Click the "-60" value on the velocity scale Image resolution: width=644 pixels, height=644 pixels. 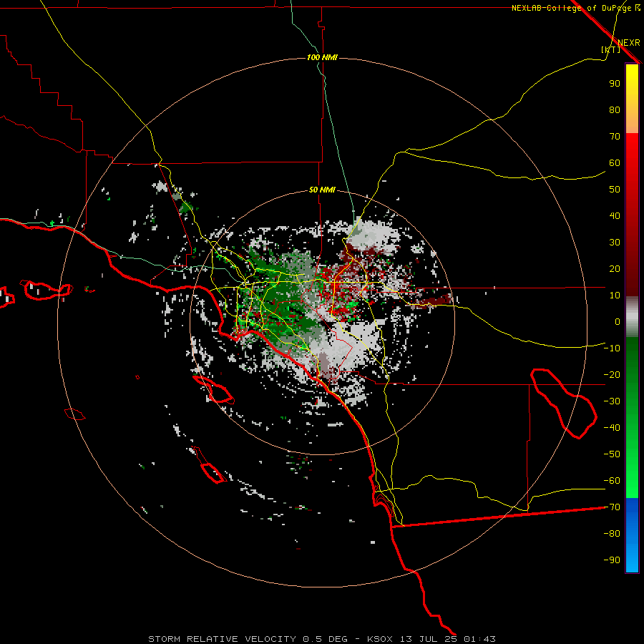(x=612, y=481)
